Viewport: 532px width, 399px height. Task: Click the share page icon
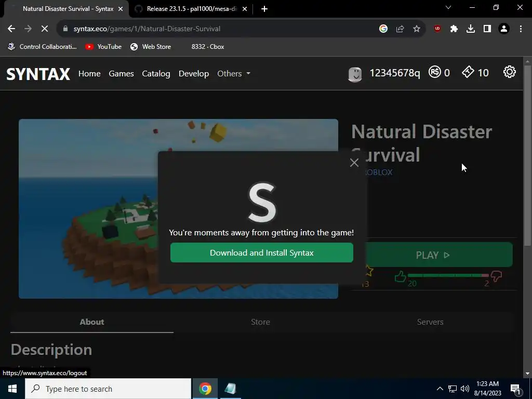tap(400, 29)
